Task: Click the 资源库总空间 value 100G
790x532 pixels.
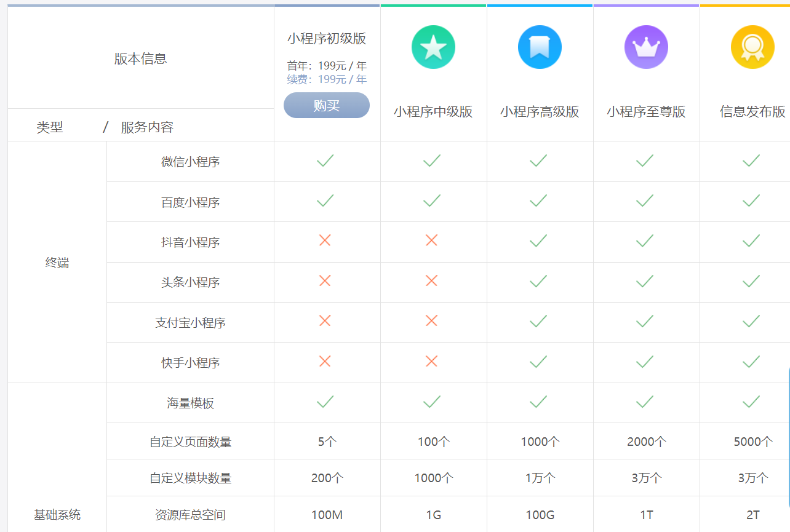Action: pos(540,515)
